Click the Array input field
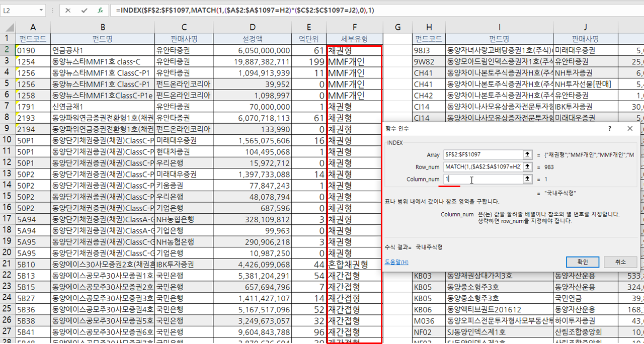Viewport: 644px width, 344px height. point(482,154)
